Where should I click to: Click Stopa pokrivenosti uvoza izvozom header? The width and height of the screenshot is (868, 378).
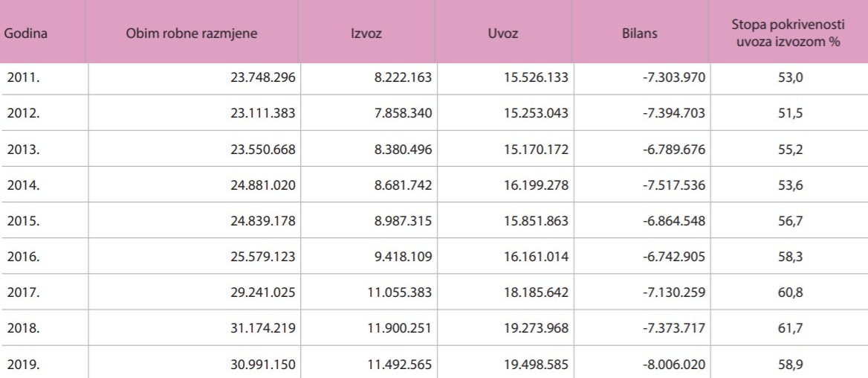pos(788,33)
